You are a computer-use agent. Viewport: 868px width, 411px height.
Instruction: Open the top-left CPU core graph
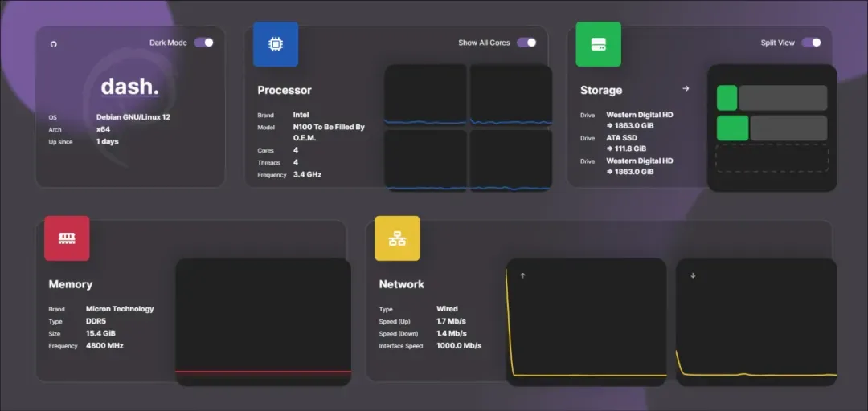pyautogui.click(x=426, y=96)
